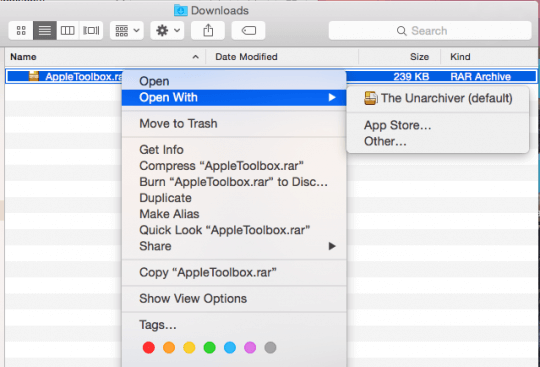
Task: Apply the blue tag color
Action: click(230, 348)
